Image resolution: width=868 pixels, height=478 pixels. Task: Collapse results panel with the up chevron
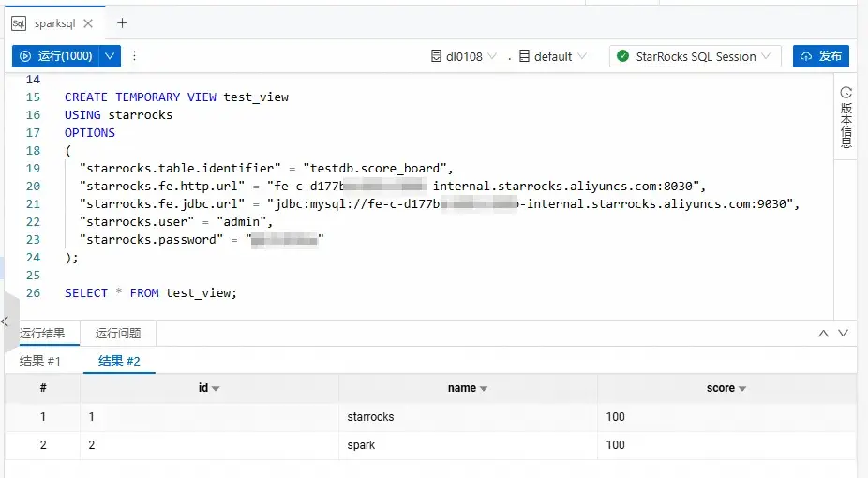(823, 333)
